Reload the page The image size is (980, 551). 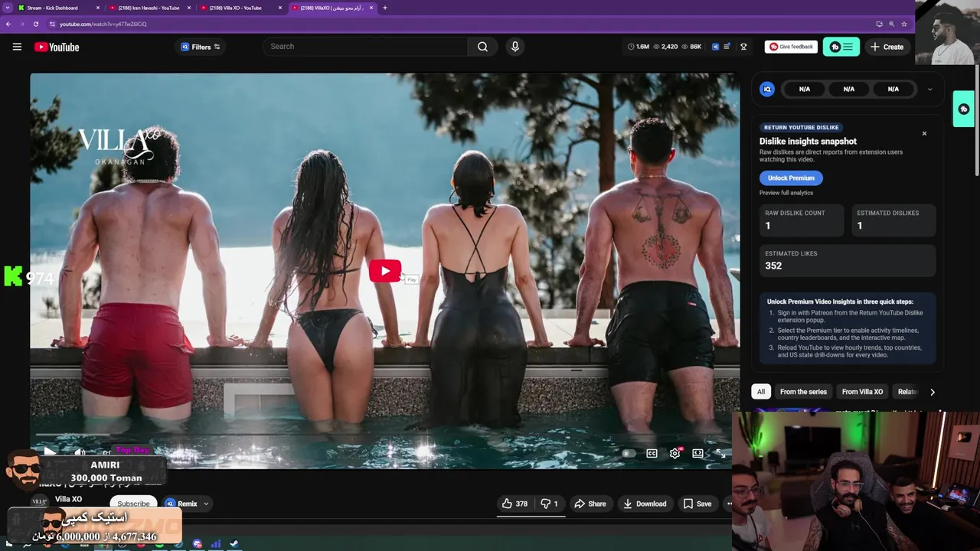[35, 24]
